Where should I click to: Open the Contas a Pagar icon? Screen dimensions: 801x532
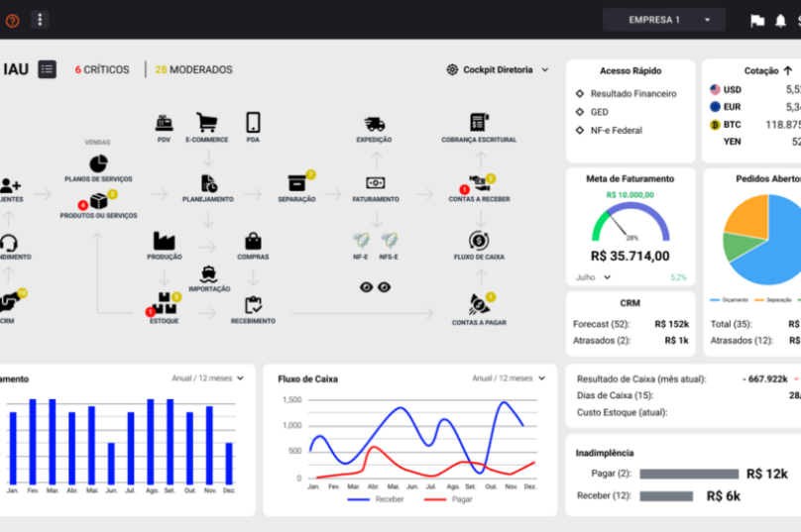tap(479, 305)
